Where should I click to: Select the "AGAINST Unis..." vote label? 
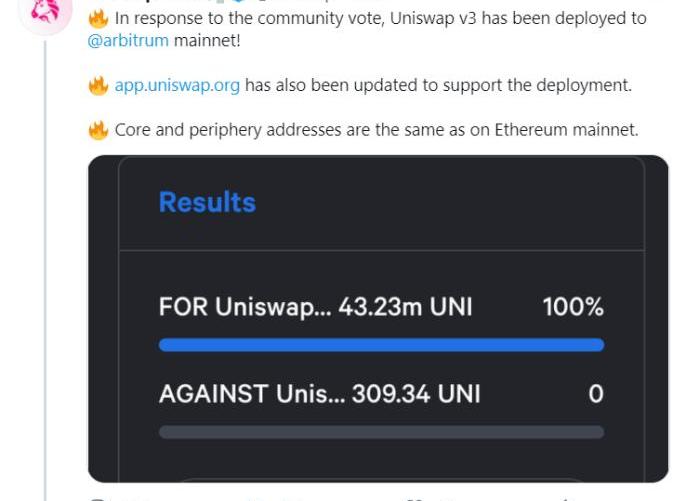click(243, 394)
